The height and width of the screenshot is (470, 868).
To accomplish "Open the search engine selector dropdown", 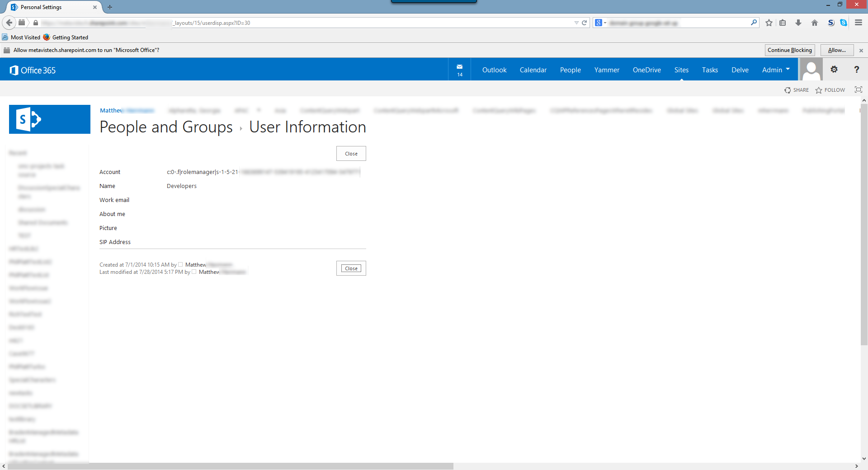I will tap(600, 23).
